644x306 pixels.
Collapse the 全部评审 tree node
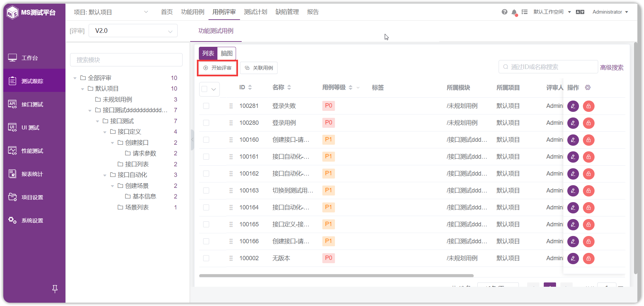(x=75, y=78)
